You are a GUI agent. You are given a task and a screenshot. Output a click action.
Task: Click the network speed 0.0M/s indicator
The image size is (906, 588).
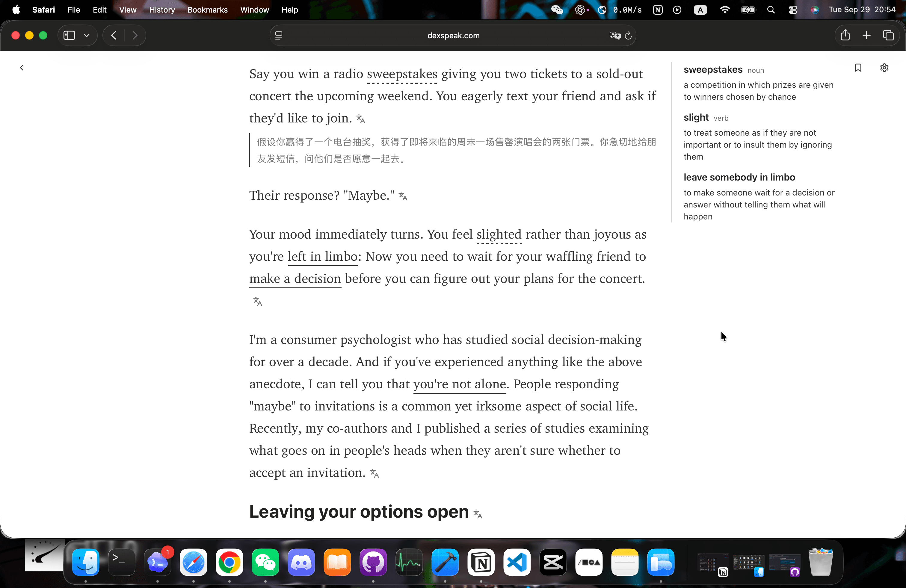point(627,10)
